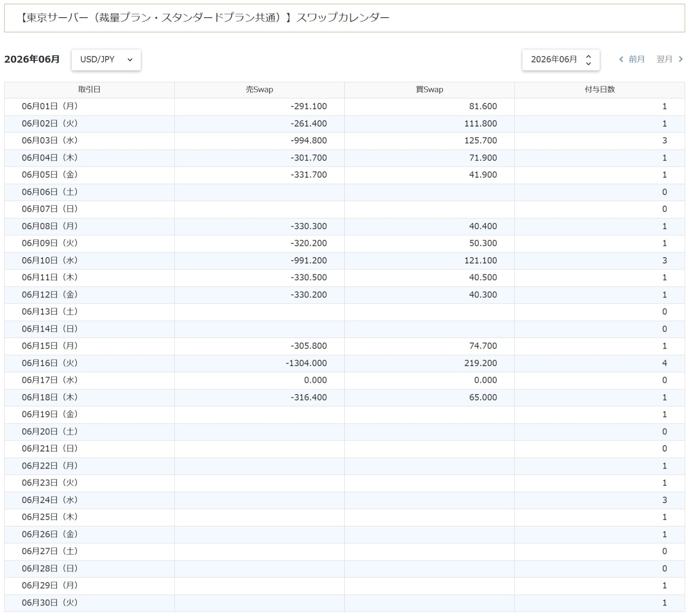
Task: Click the buy swap value 125.700
Action: click(x=480, y=141)
